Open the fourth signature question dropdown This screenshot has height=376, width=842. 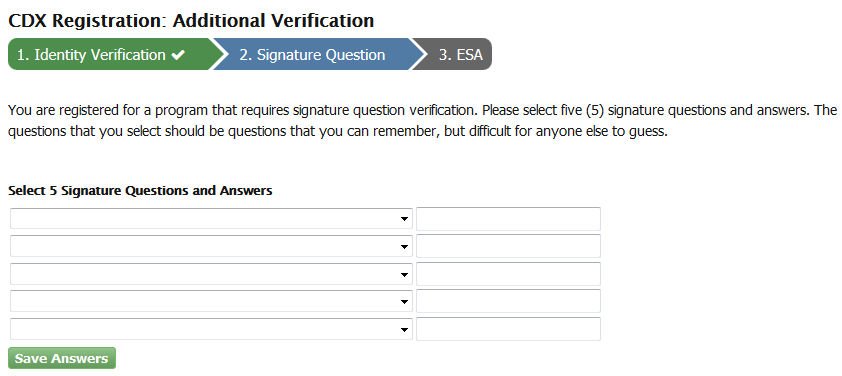(211, 301)
